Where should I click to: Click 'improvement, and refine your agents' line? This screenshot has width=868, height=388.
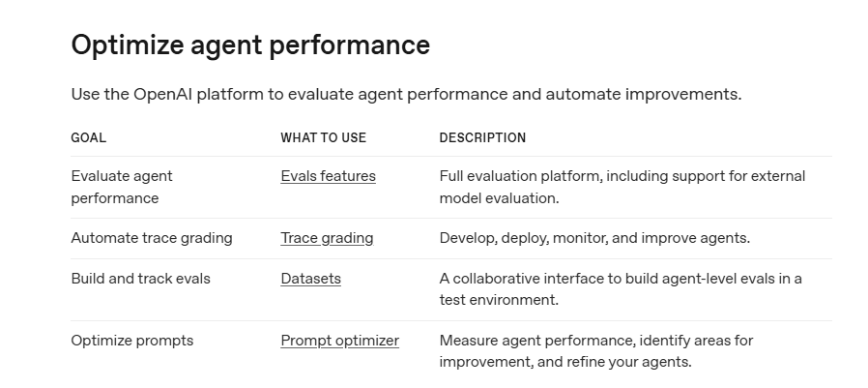click(565, 363)
